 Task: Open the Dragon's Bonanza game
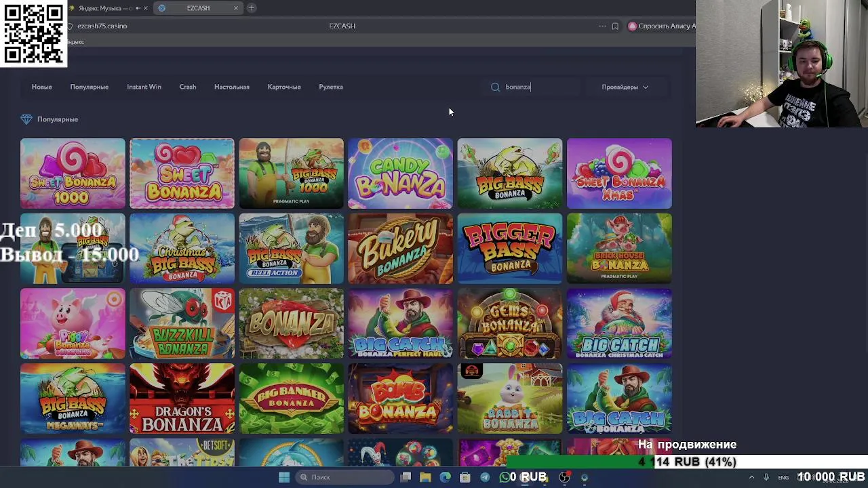coord(182,399)
